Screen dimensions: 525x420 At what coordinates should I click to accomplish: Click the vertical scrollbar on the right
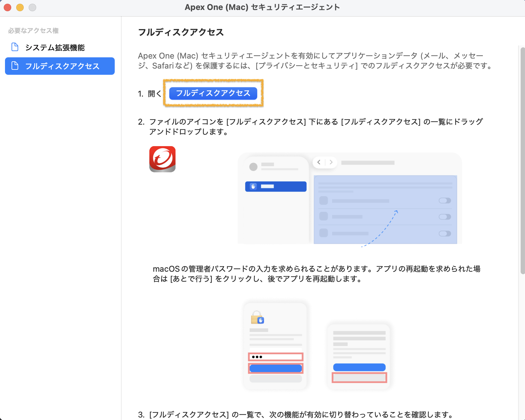tap(522, 161)
